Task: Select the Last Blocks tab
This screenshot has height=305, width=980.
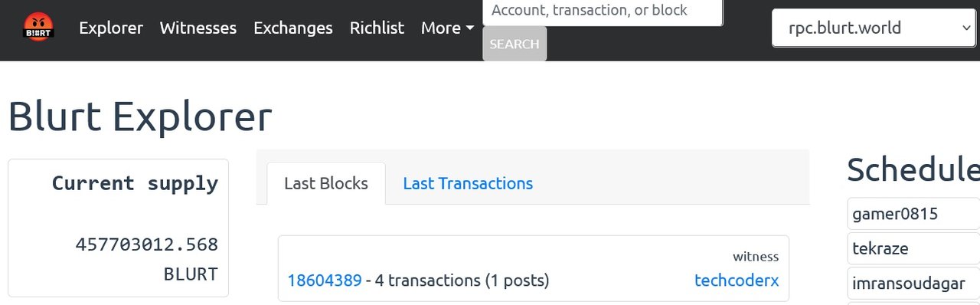Action: (326, 183)
